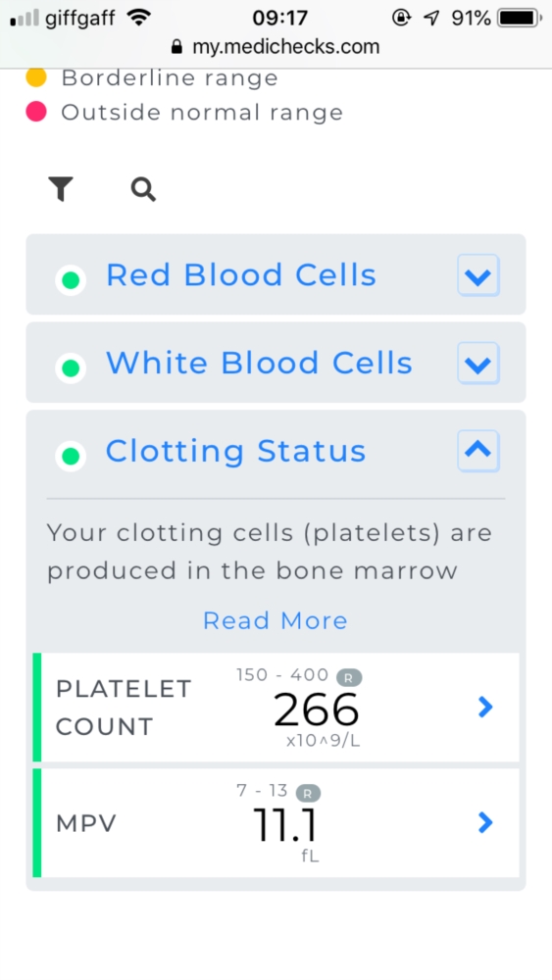This screenshot has width=552, height=980.
Task: Tap the battery icon in the status bar
Action: 520,18
